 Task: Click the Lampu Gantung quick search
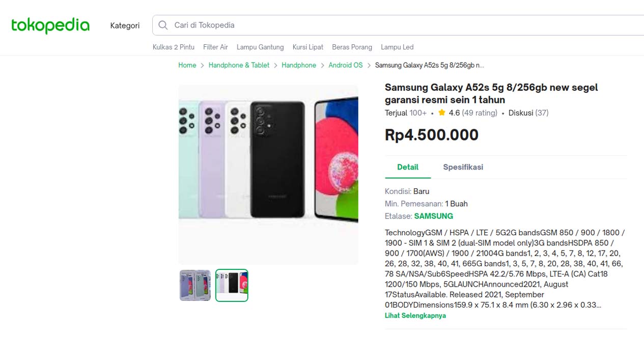260,47
